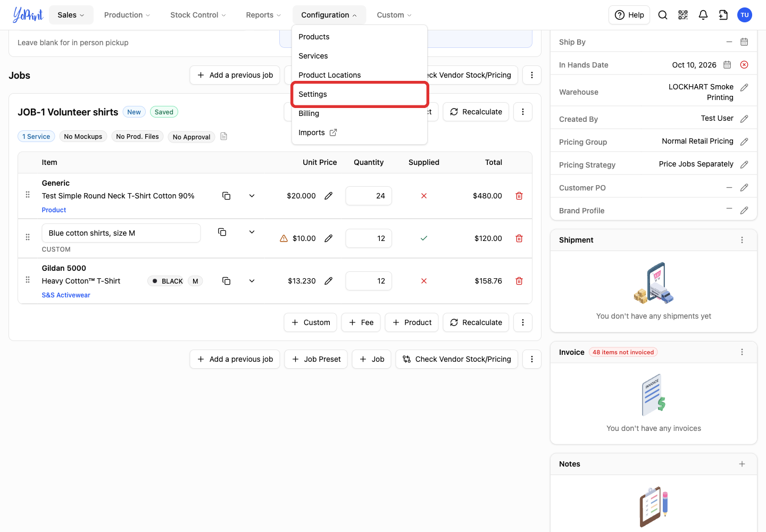Open Invoice panel options menu
This screenshot has height=532, width=766.
tap(742, 352)
